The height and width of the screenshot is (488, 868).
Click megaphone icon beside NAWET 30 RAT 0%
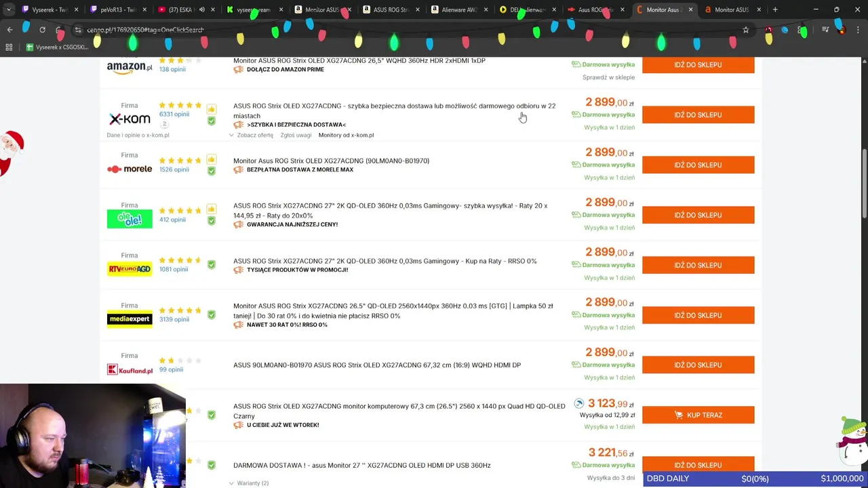click(238, 325)
